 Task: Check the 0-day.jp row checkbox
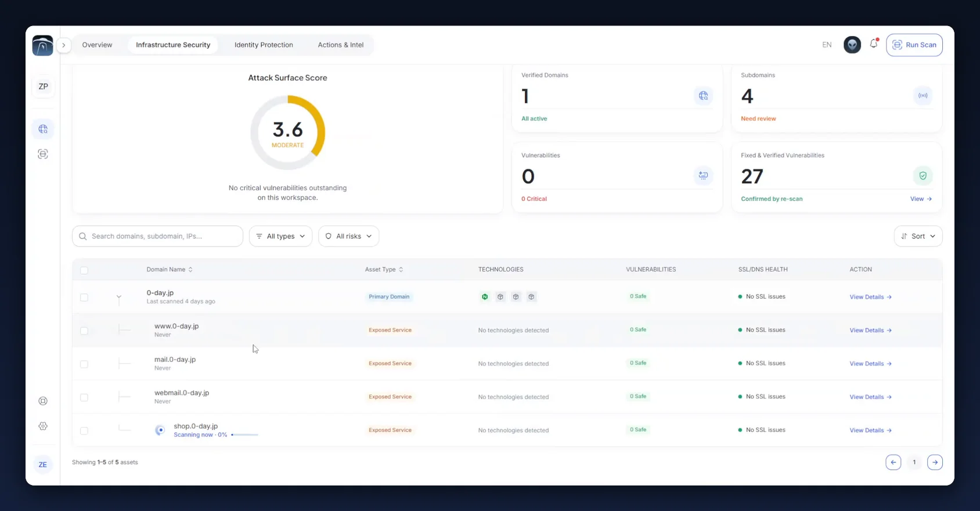coord(84,298)
